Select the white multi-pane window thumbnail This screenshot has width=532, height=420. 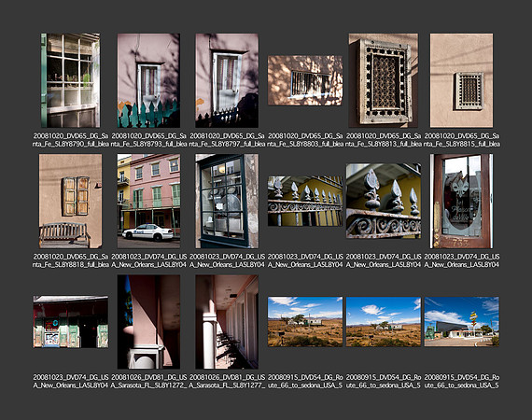click(71, 80)
